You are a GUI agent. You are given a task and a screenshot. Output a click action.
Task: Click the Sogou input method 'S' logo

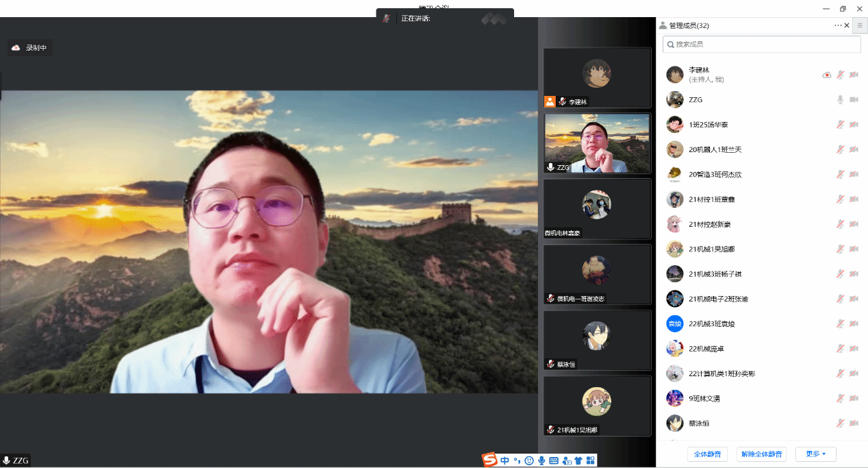(x=489, y=460)
